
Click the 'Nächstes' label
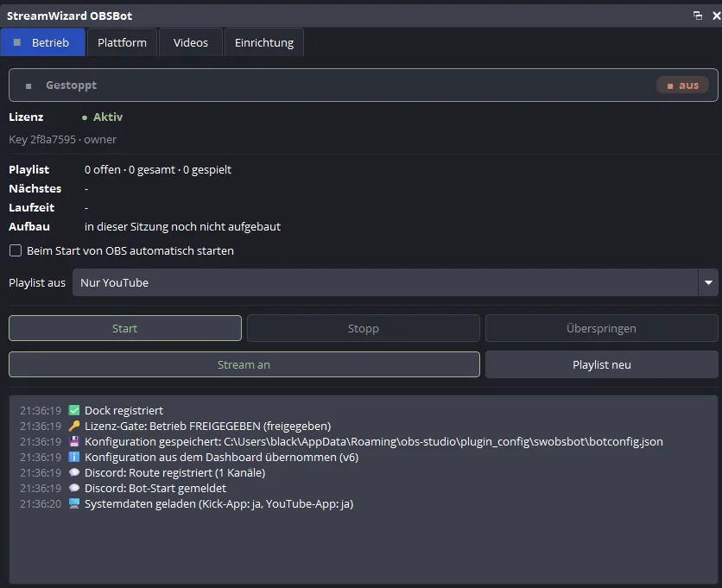35,188
